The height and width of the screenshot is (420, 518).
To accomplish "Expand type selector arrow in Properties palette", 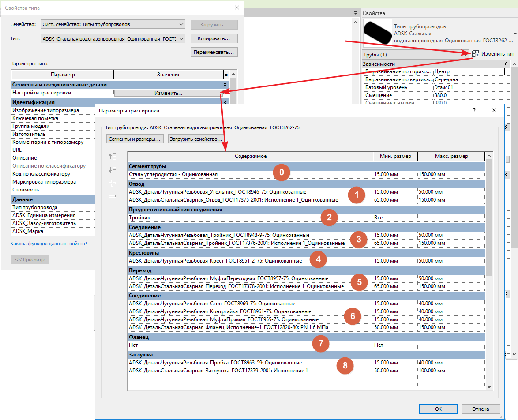I will click(x=515, y=34).
